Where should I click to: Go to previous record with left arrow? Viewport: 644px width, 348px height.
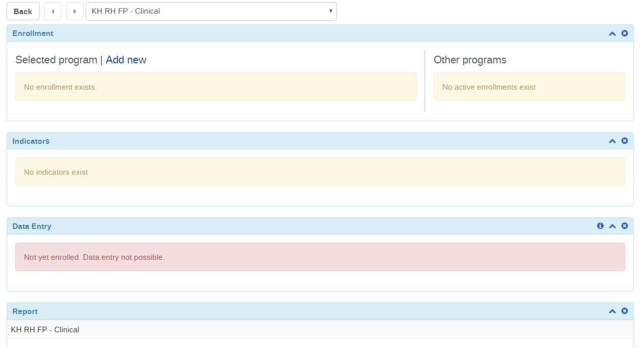point(53,12)
